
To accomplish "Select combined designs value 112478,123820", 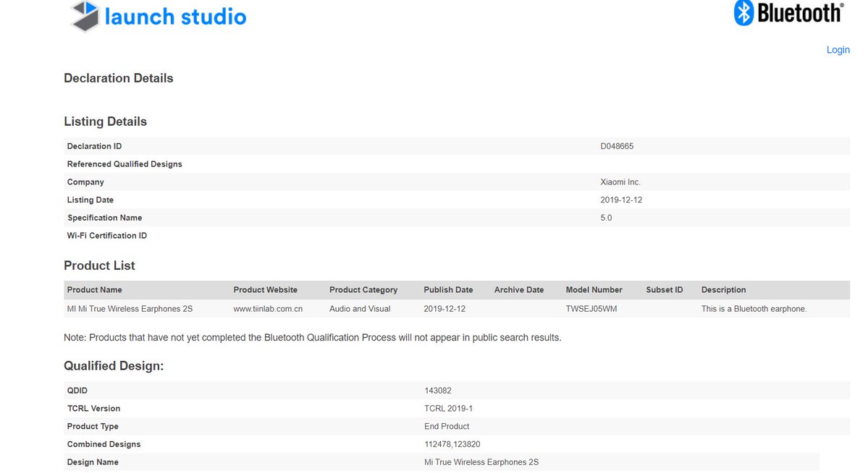I will coord(452,444).
